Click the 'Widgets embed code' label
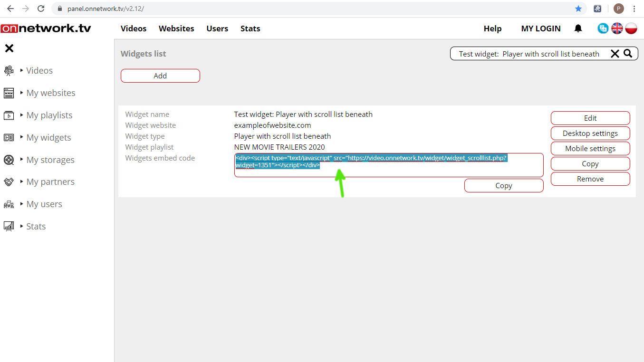The width and height of the screenshot is (644, 362). click(x=160, y=158)
